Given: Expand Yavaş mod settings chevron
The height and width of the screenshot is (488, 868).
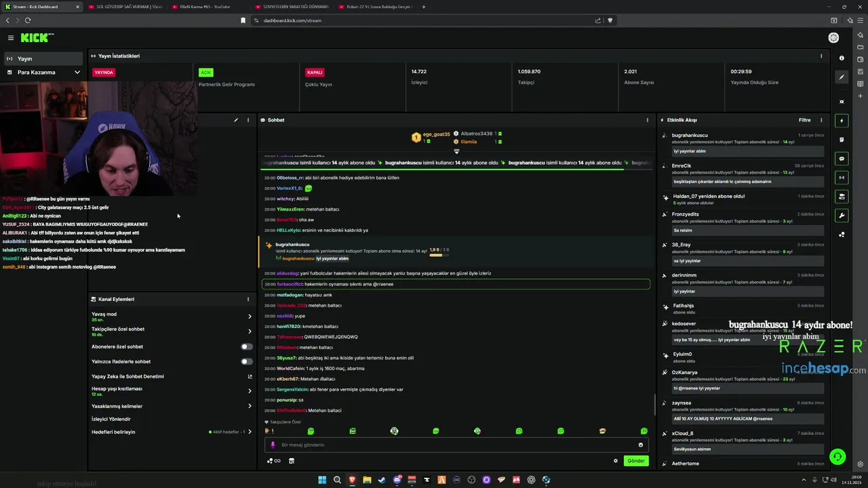Looking at the screenshot, I should (x=250, y=317).
